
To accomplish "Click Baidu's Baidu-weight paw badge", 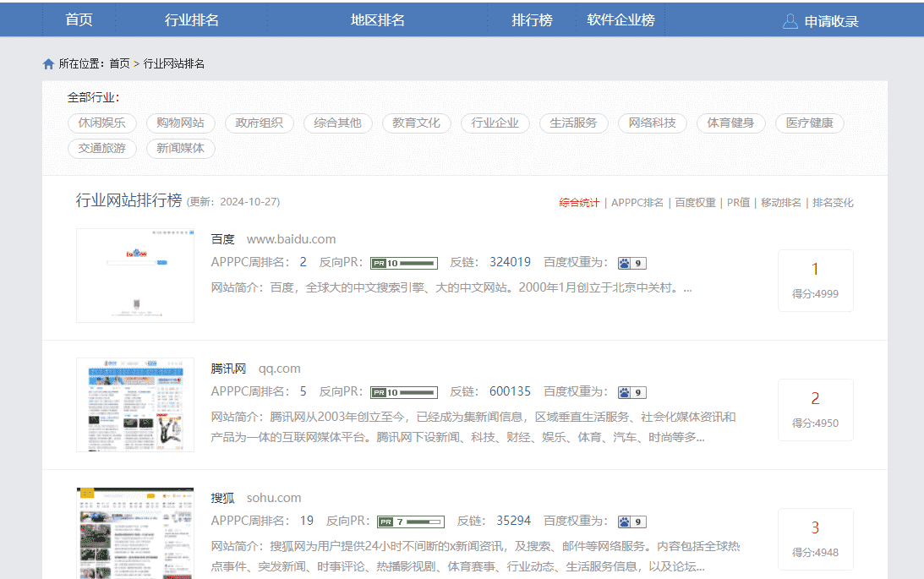I will (631, 263).
